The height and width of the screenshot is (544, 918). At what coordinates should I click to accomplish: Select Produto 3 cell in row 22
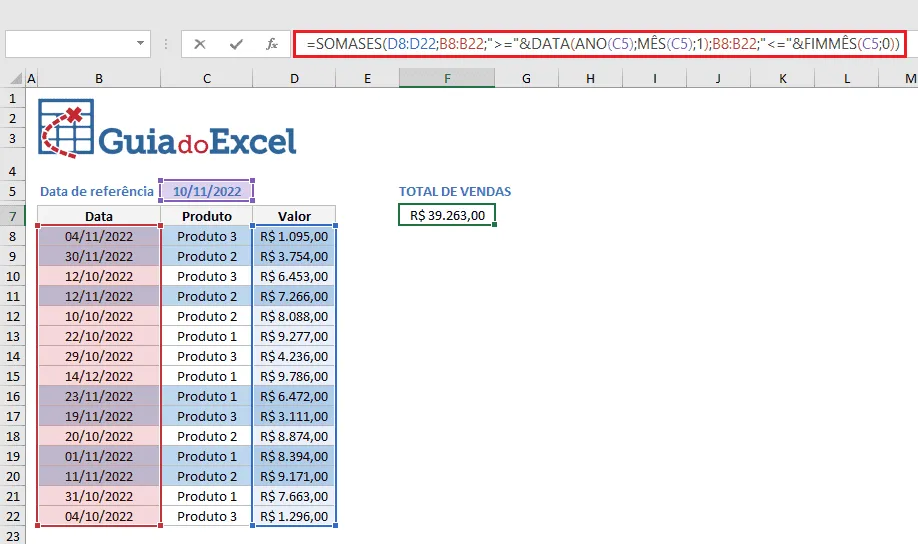click(x=207, y=516)
